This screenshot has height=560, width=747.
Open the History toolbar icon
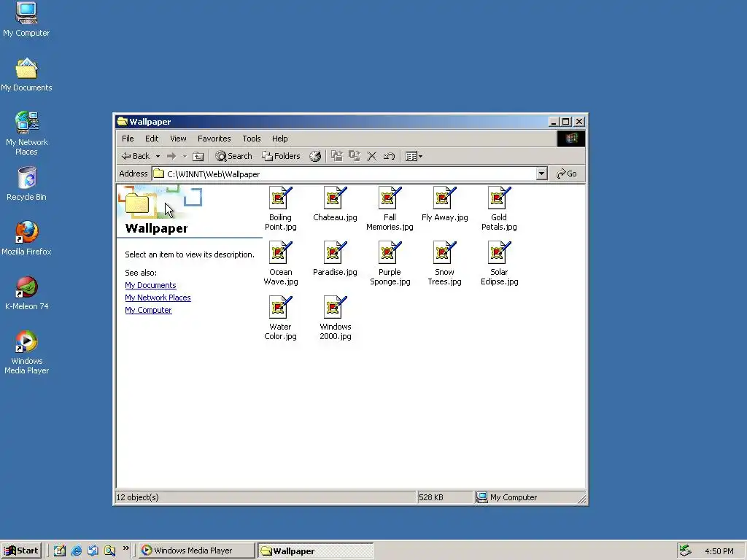[x=315, y=156]
